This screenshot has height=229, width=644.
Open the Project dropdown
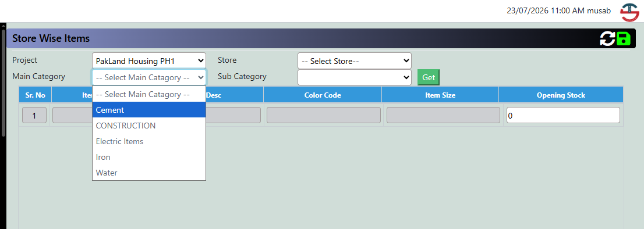[x=148, y=61]
